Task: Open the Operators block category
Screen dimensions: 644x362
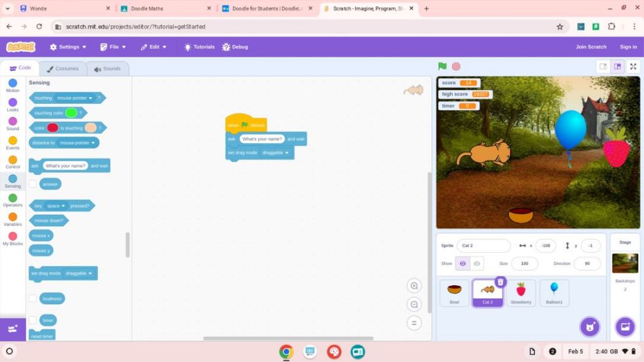Action: point(12,200)
